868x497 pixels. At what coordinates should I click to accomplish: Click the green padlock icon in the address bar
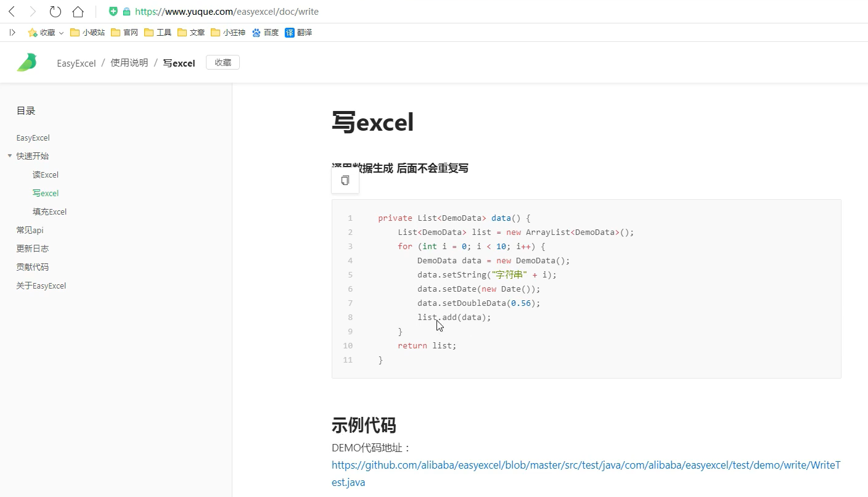[x=126, y=11]
